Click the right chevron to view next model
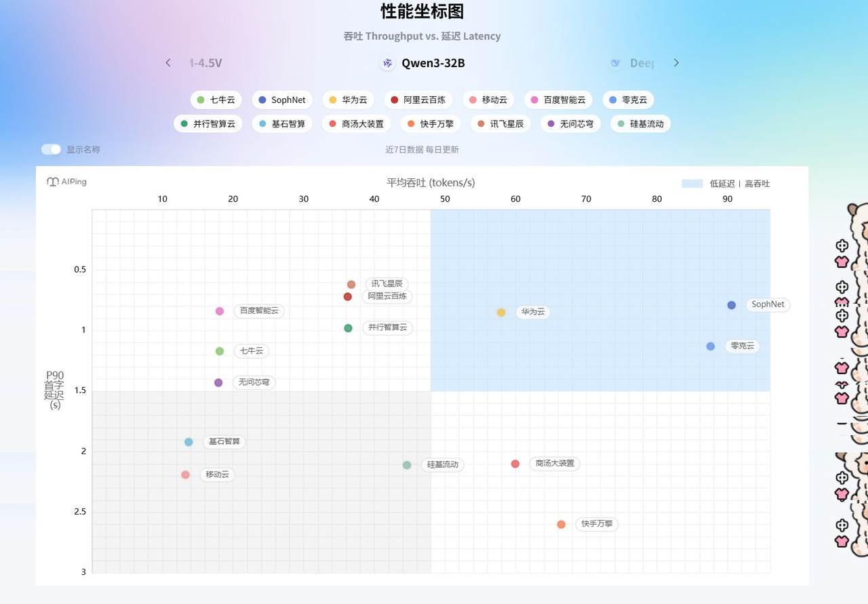The image size is (868, 604). [x=676, y=62]
